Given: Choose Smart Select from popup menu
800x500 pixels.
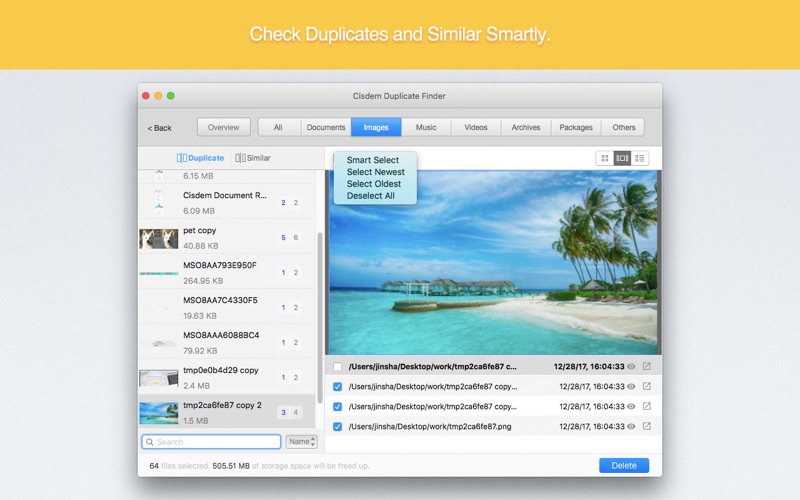Looking at the screenshot, I should click(x=372, y=160).
